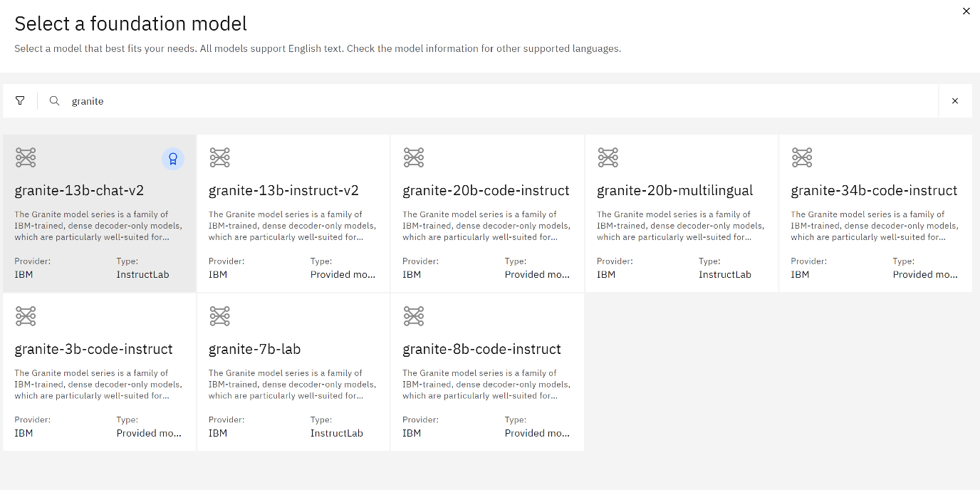Click InstructLab type on granite-20b-multilingual card
This screenshot has height=490, width=980.
[725, 274]
